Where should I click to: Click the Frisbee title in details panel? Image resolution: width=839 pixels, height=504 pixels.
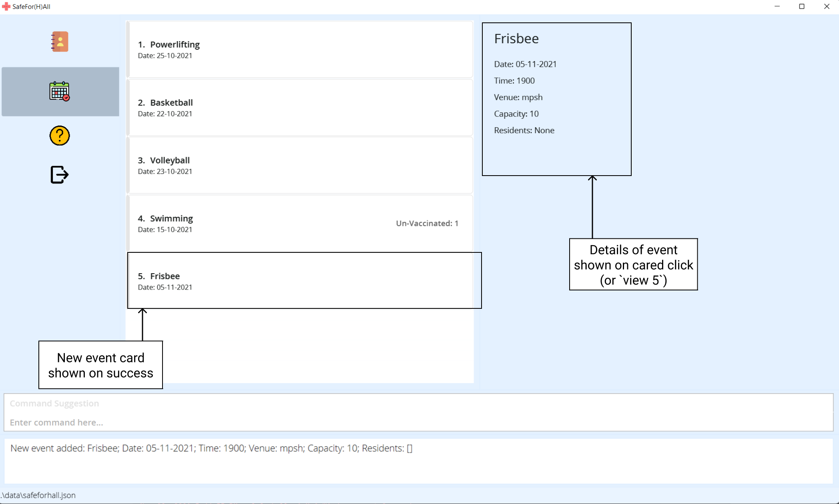pyautogui.click(x=516, y=38)
